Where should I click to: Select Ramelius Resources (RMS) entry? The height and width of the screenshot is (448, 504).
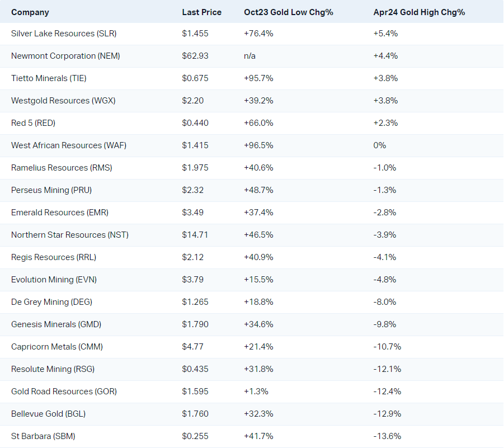pyautogui.click(x=62, y=168)
